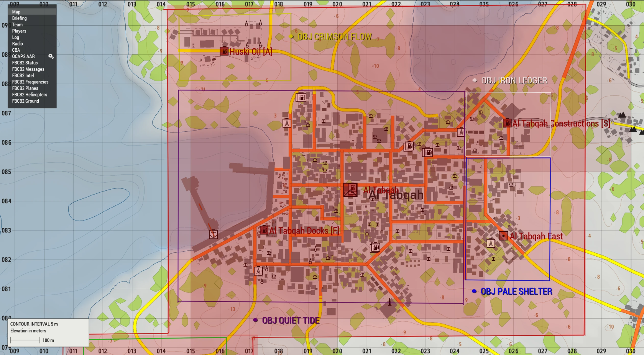The width and height of the screenshot is (644, 355).
Task: Click the Al Tabqah Docks [F] marker icon
Action: [264, 230]
